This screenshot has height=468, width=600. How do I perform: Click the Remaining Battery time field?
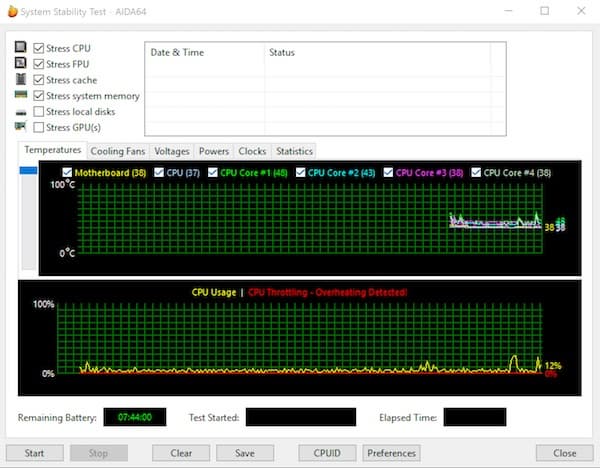pos(135,417)
